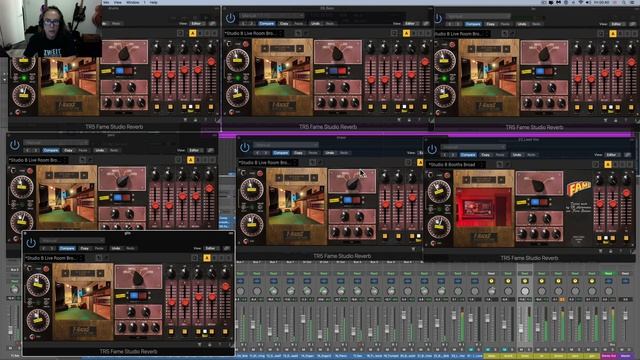
Task: Open the preset dropdown in Booths Broad plugin header
Action: pos(473,147)
